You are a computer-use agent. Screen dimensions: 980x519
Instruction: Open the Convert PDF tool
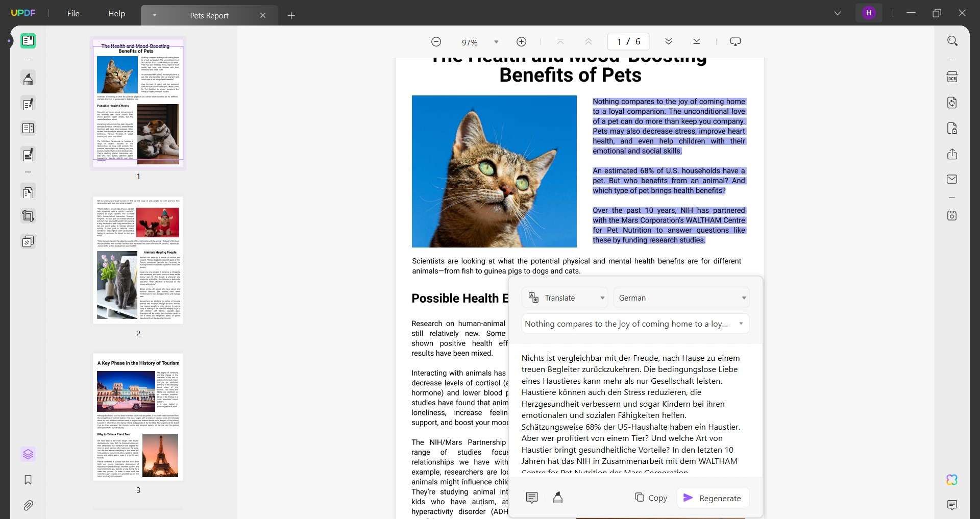(952, 103)
